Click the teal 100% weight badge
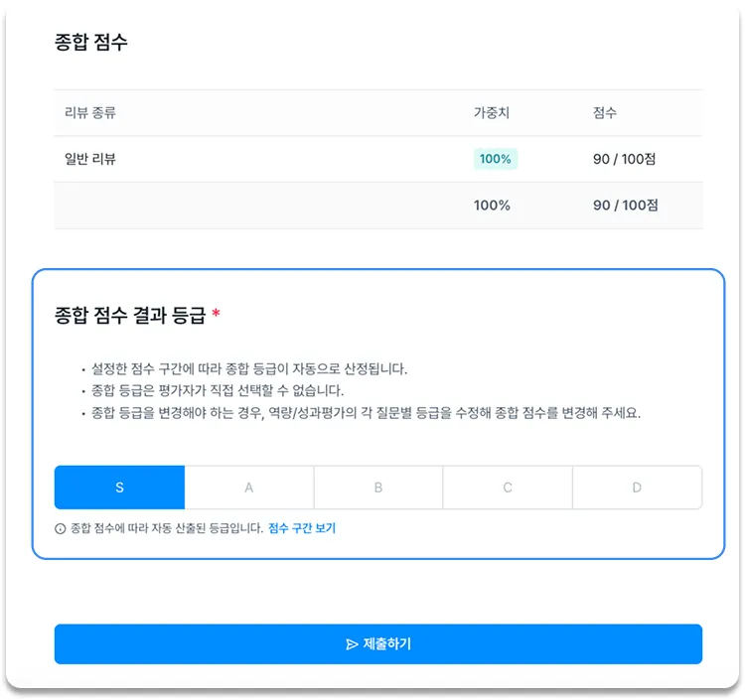Screen dimensions: 745x700 pos(495,159)
